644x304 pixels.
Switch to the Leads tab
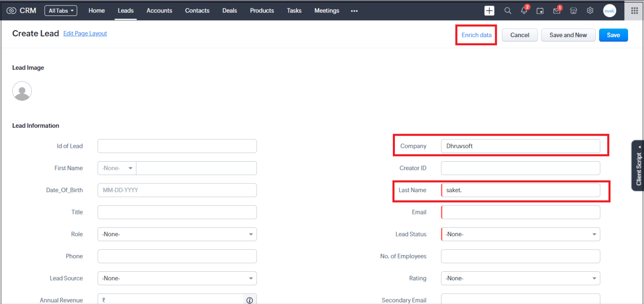point(125,10)
